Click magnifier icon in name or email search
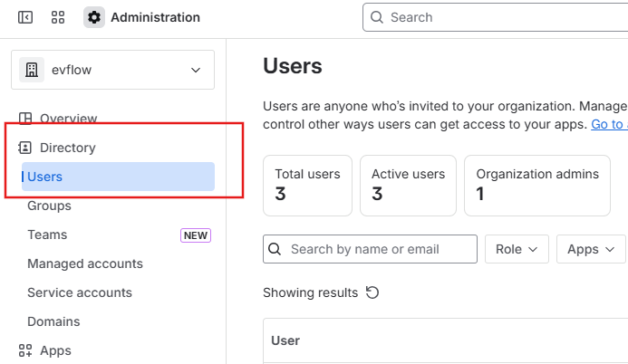The height and width of the screenshot is (364, 628). 275,249
